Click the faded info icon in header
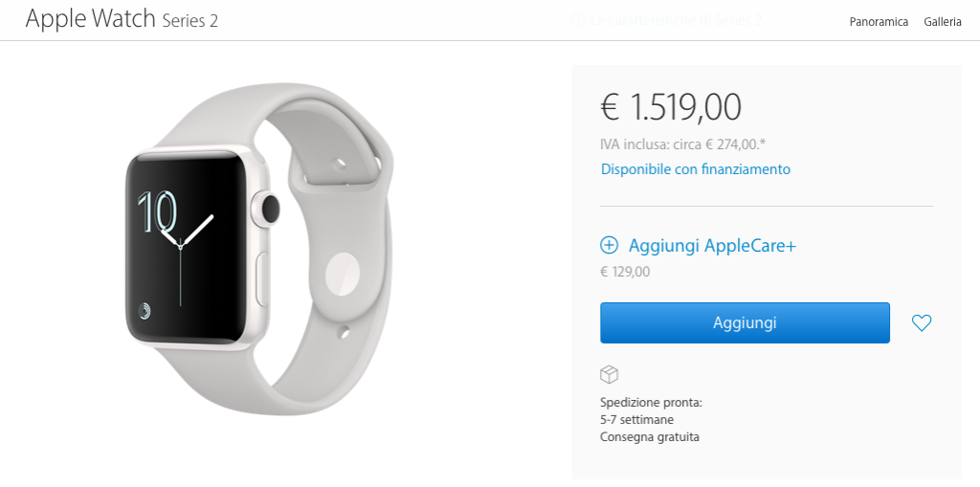 (x=577, y=20)
